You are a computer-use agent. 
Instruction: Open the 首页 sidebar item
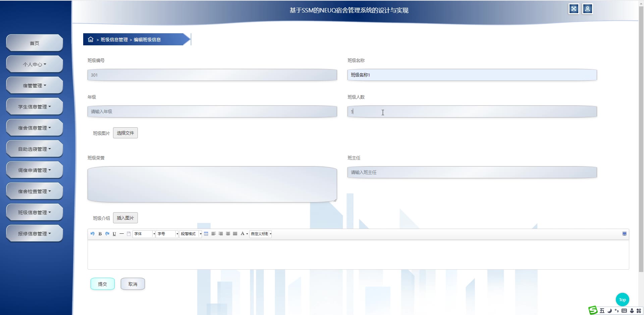pyautogui.click(x=35, y=43)
